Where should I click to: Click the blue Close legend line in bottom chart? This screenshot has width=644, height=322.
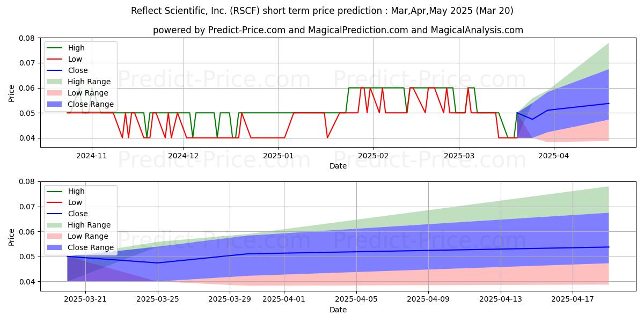coord(55,214)
